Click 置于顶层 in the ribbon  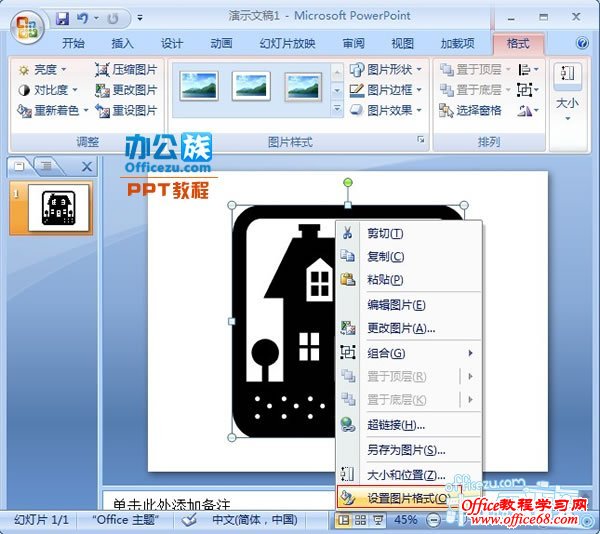(x=475, y=70)
